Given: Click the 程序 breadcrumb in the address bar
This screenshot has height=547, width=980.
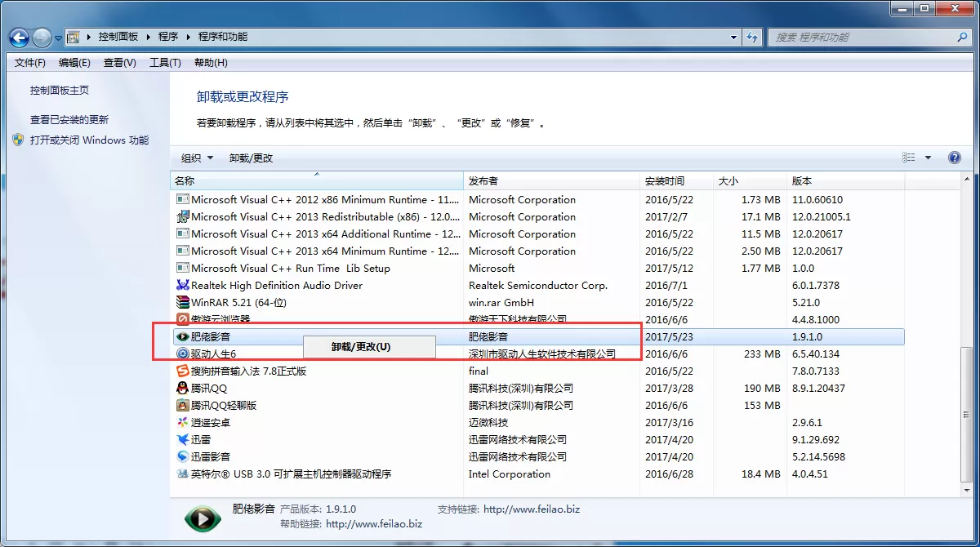Looking at the screenshot, I should point(168,37).
